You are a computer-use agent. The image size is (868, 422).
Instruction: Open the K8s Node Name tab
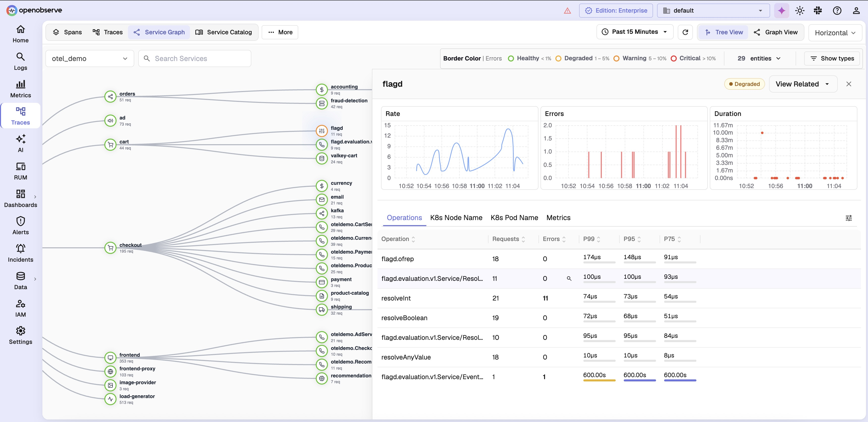click(x=456, y=218)
